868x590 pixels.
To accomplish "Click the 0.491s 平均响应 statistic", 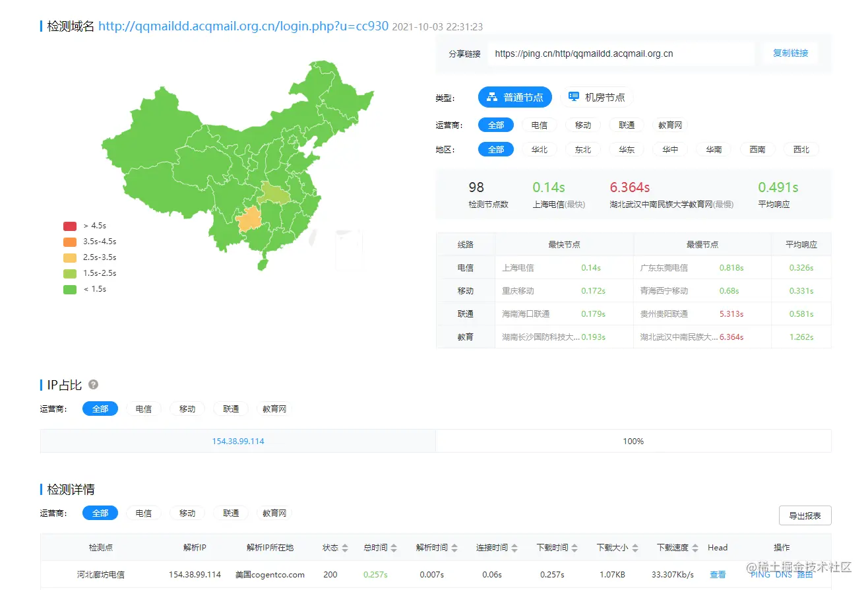I will tap(778, 187).
